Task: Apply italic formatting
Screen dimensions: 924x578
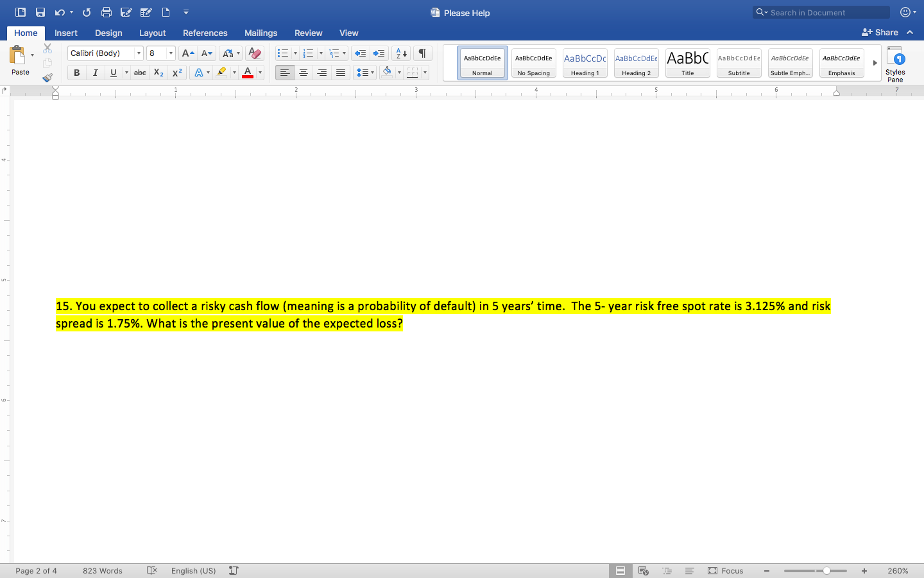Action: tap(95, 72)
